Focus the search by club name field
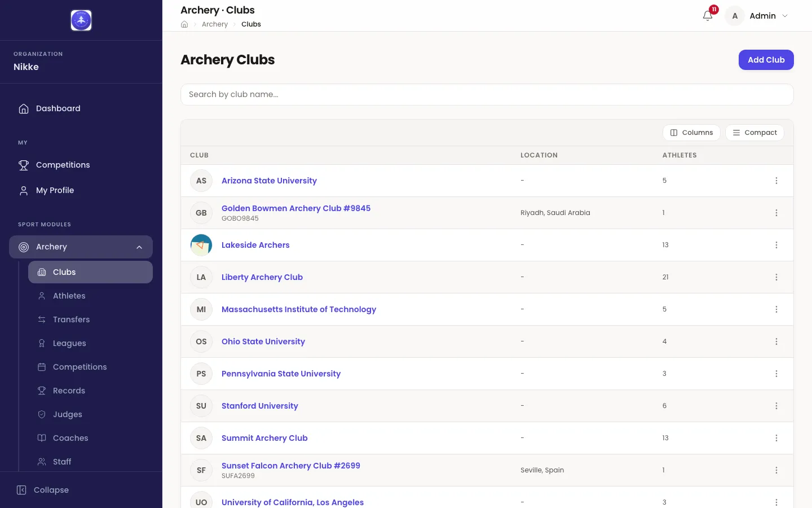The image size is (812, 508). (487, 94)
